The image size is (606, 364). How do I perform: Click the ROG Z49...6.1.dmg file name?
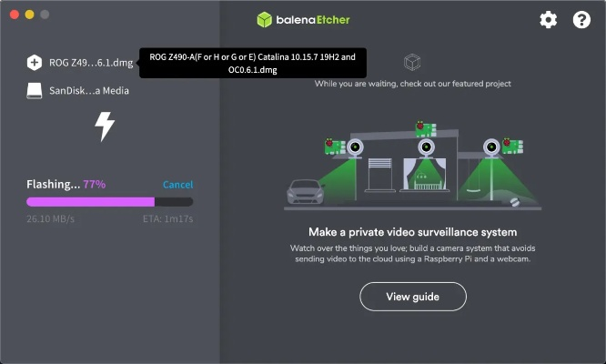91,63
